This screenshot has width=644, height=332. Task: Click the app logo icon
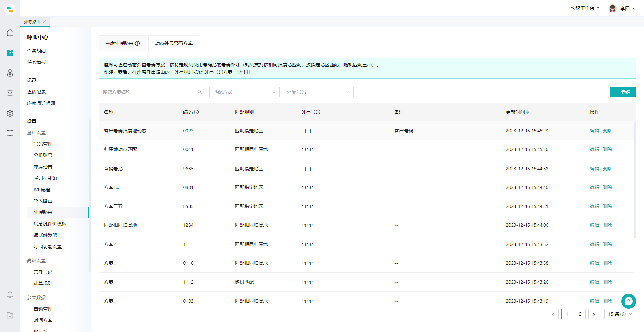(10, 9)
